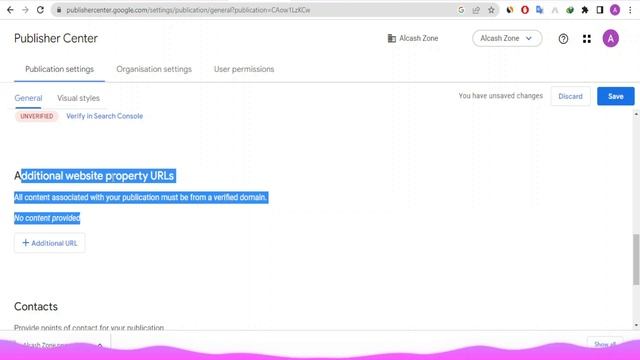640x360 pixels.
Task: Select the Visual styles sub-tab
Action: pos(78,98)
